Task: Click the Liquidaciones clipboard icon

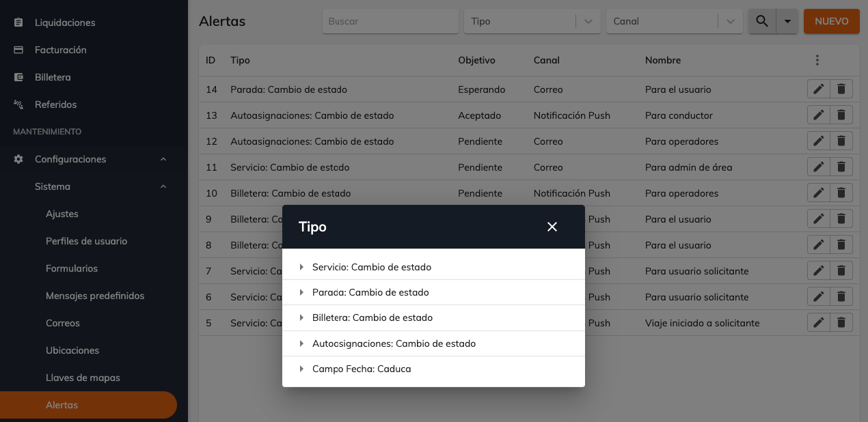Action: (19, 23)
